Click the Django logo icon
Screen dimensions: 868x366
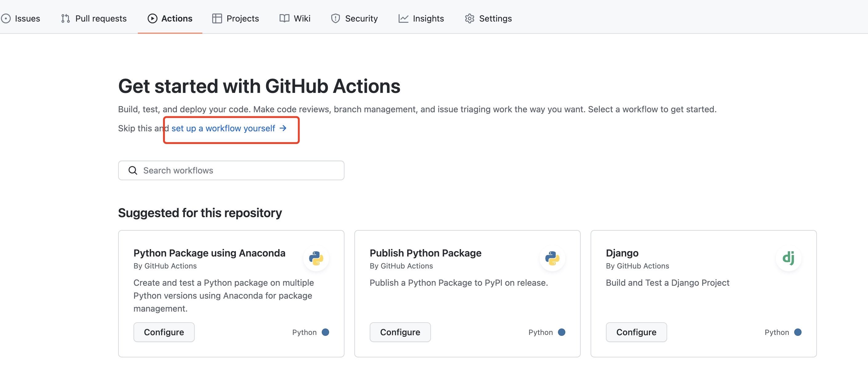pyautogui.click(x=788, y=258)
